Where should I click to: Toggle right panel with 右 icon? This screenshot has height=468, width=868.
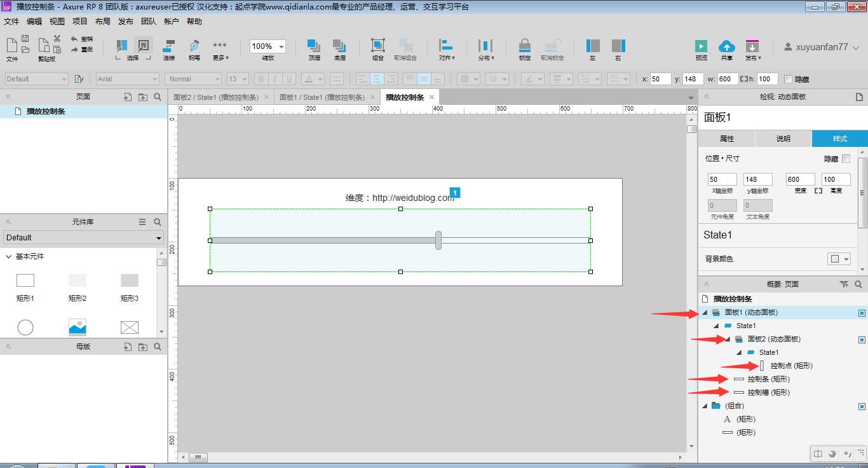618,45
